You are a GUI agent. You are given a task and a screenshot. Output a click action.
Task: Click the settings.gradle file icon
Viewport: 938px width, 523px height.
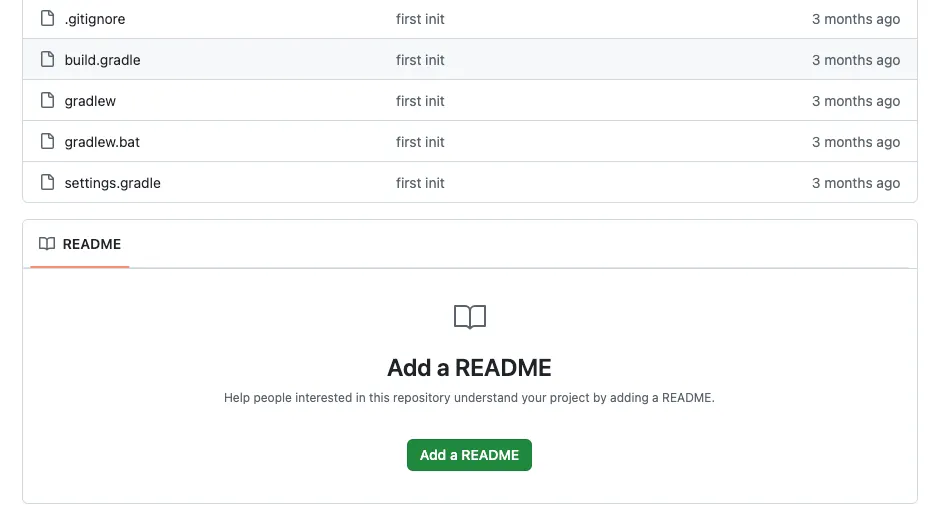point(47,183)
